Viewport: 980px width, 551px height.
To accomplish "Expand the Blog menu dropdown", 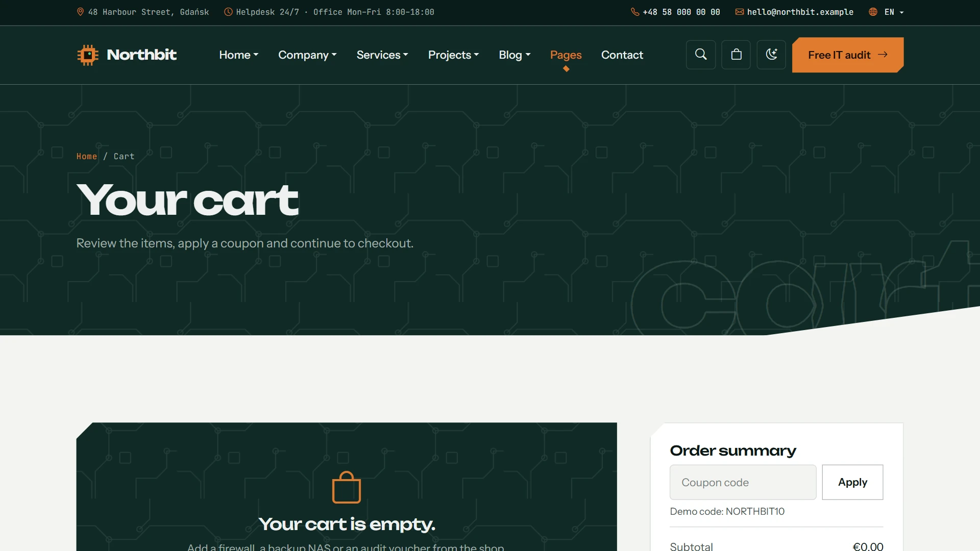I will coord(514,55).
